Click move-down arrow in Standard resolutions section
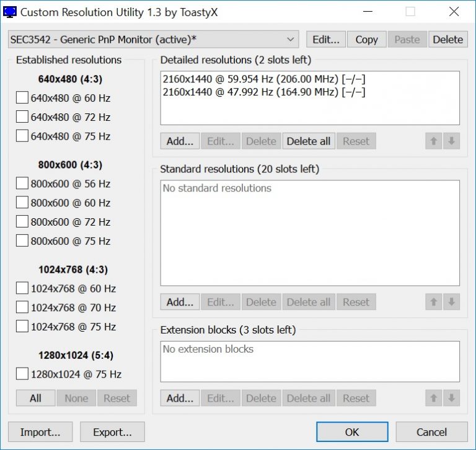 [x=451, y=302]
